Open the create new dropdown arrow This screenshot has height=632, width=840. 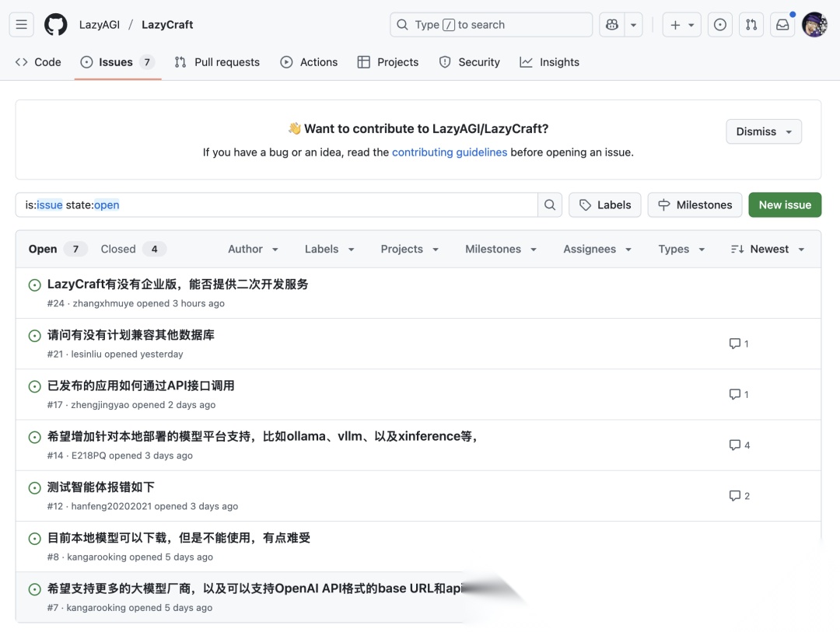(691, 24)
